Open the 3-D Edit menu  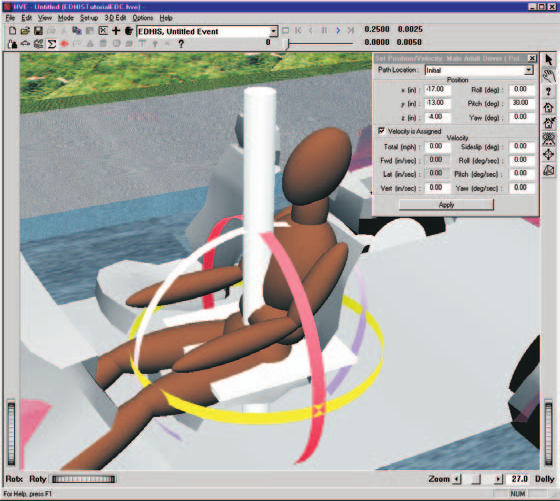pos(115,18)
